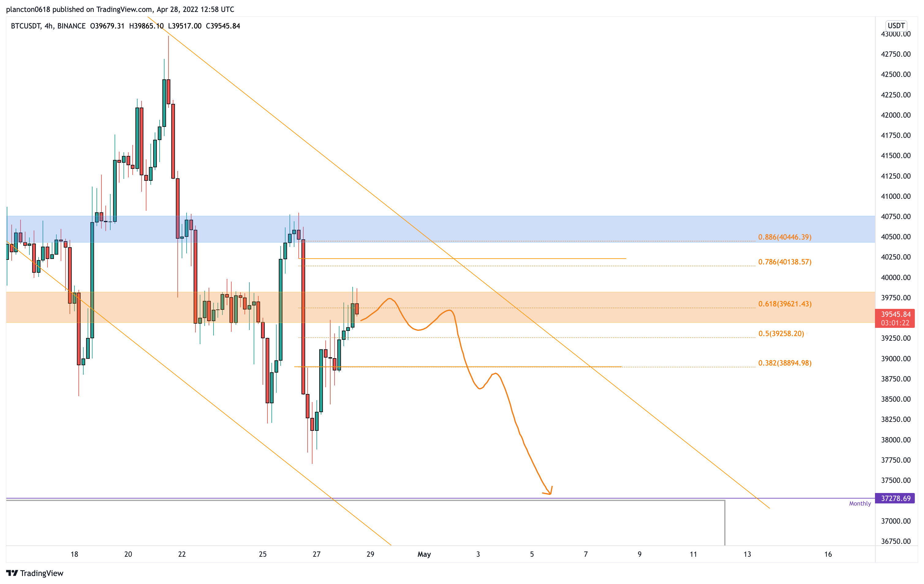Click the May label on the time axis
The image size is (924, 584).
click(424, 554)
